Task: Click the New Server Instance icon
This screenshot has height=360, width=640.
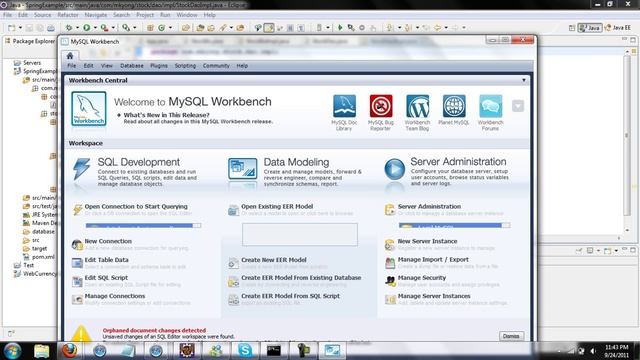Action: click(390, 244)
